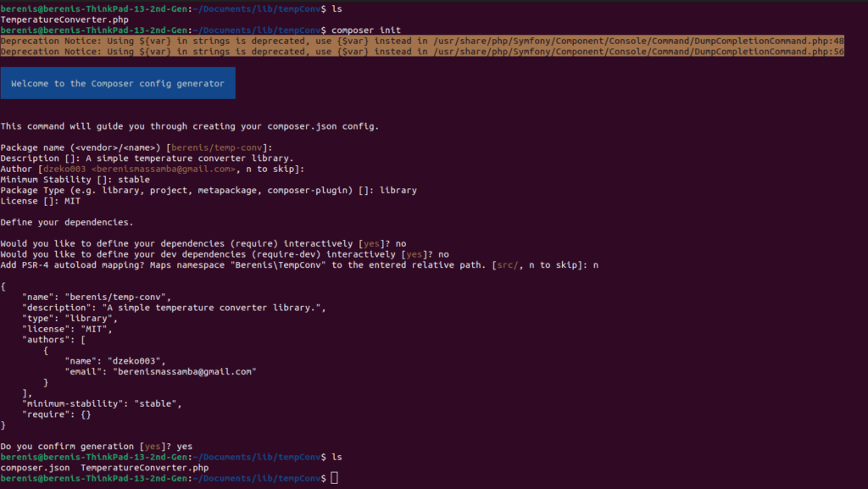Viewport: 868px width, 489px height.
Task: Click the Author prompt line with email
Action: click(153, 169)
